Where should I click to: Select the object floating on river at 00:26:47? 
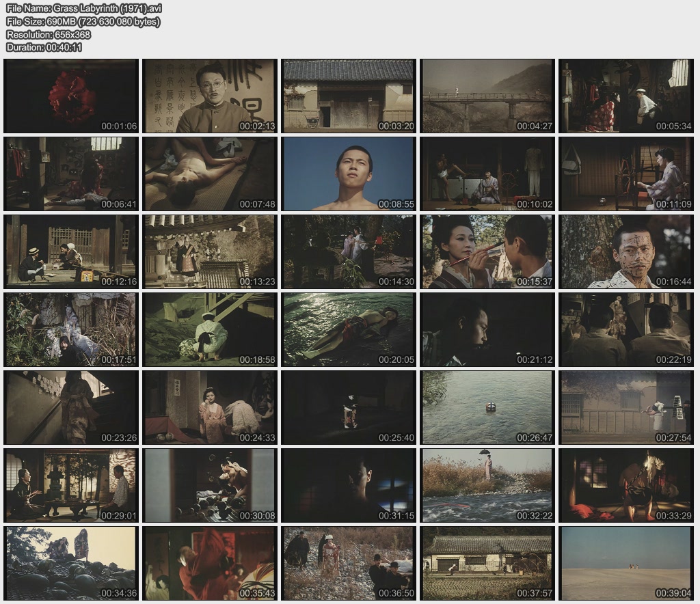[x=487, y=407]
